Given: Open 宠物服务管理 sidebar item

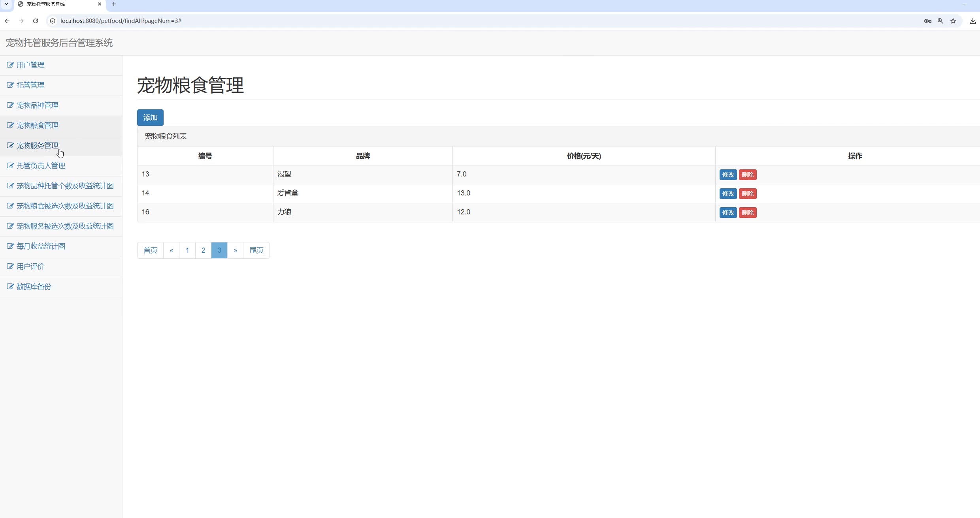Looking at the screenshot, I should click(37, 146).
